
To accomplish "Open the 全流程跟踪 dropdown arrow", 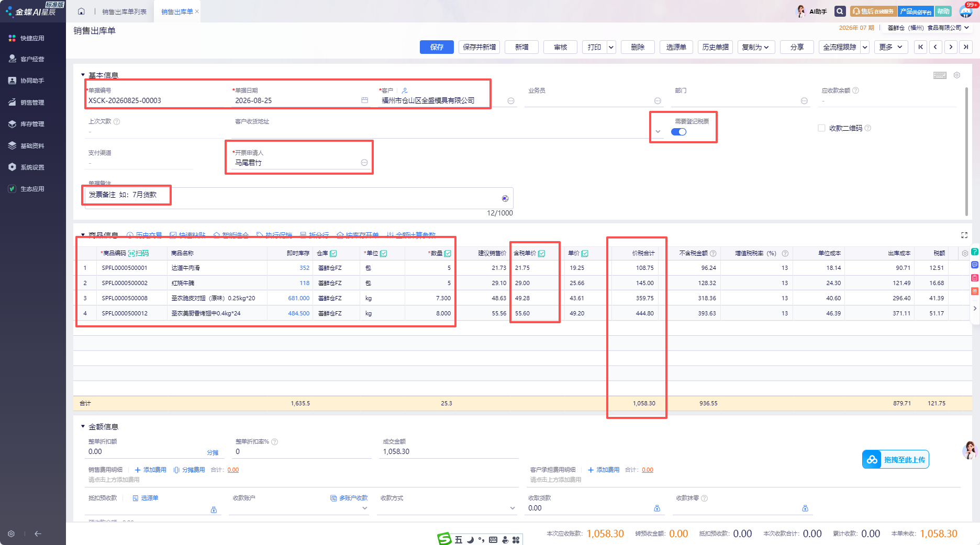I will pyautogui.click(x=865, y=47).
